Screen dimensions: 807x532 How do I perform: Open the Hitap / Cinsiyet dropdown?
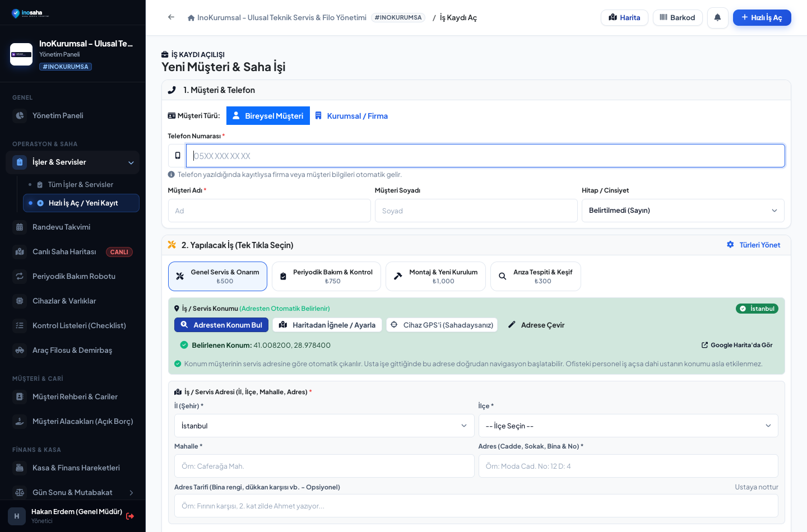[x=683, y=211]
